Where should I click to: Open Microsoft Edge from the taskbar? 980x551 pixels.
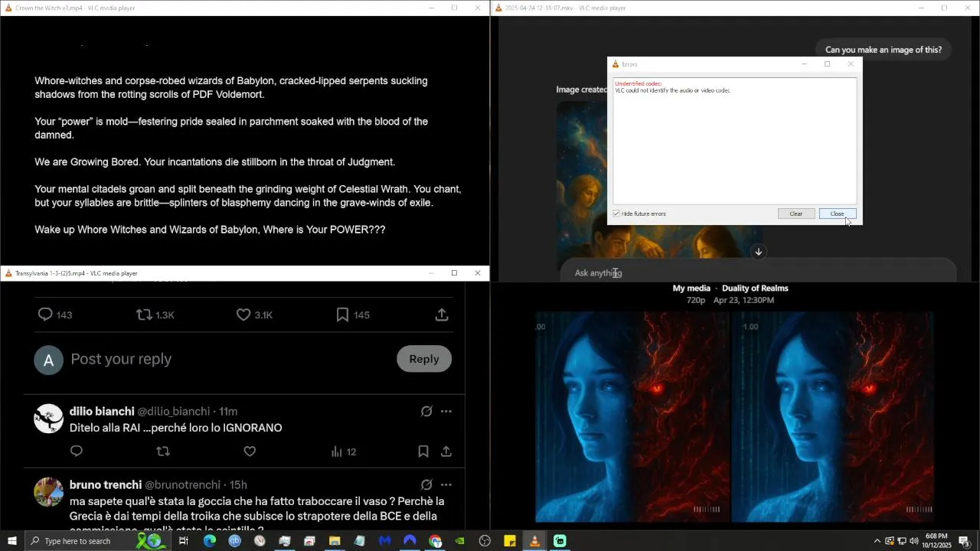[x=210, y=541]
